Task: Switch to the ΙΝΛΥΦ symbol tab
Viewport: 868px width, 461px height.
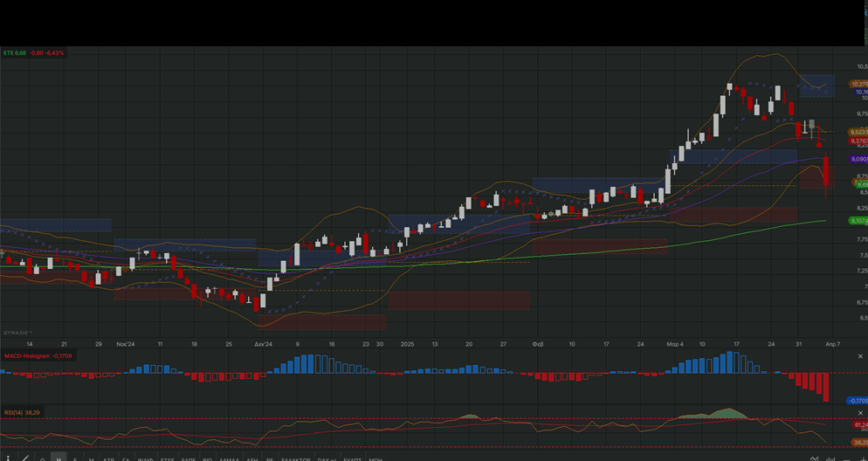Action: (146, 459)
